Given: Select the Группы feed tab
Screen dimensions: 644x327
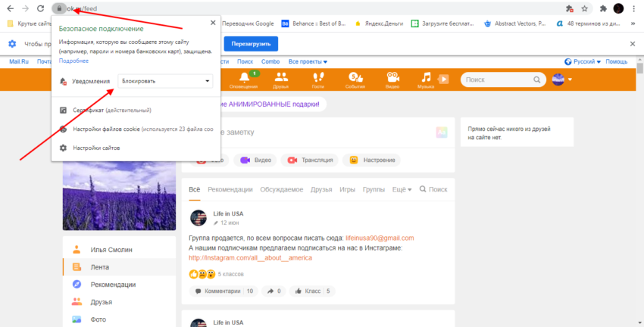Looking at the screenshot, I should coord(374,189).
